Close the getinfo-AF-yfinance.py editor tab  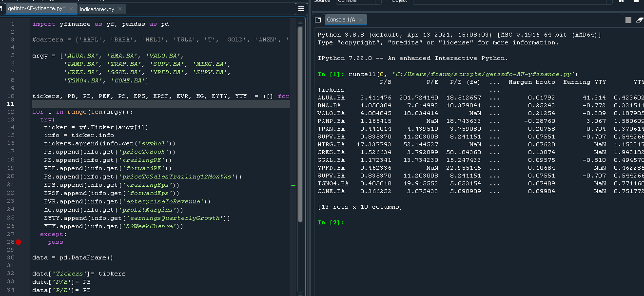pyautogui.click(x=71, y=9)
